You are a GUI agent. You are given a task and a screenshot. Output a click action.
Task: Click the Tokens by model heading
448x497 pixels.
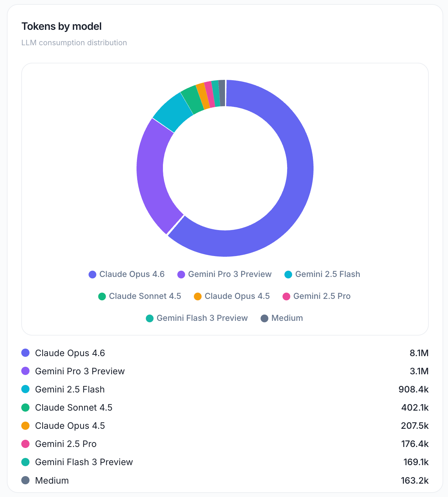[x=62, y=26]
